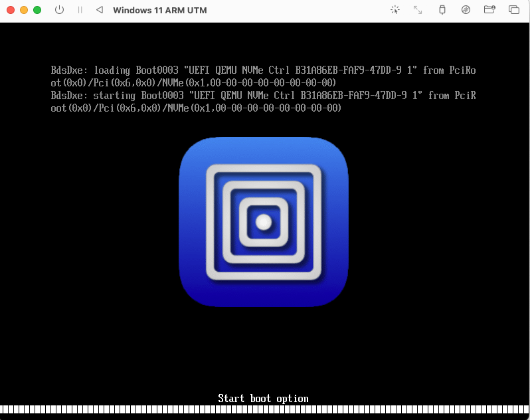Image resolution: width=530 pixels, height=420 pixels.
Task: Toggle mouse cursor capture
Action: 395,10
